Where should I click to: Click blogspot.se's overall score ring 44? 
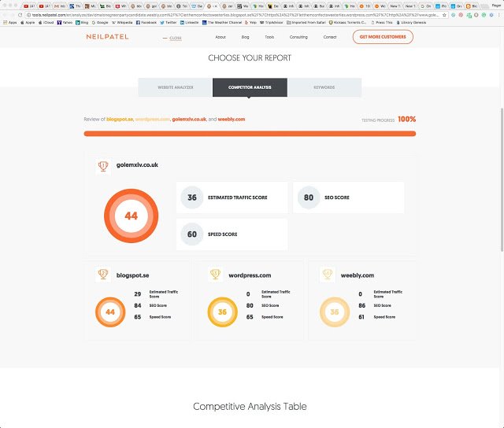(110, 312)
